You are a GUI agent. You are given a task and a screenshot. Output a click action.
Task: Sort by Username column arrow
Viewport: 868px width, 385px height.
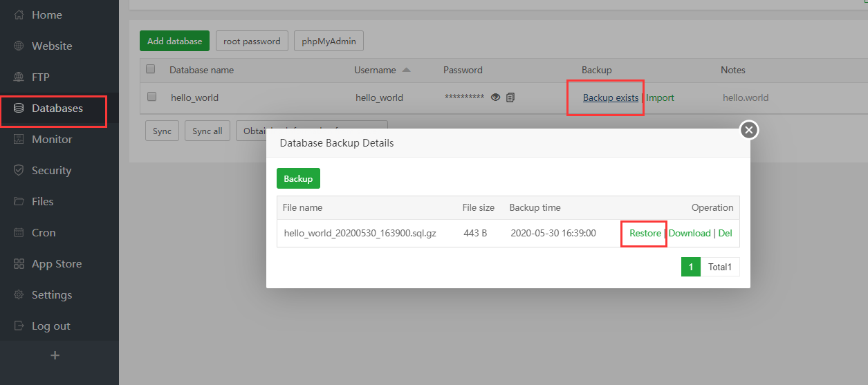406,70
